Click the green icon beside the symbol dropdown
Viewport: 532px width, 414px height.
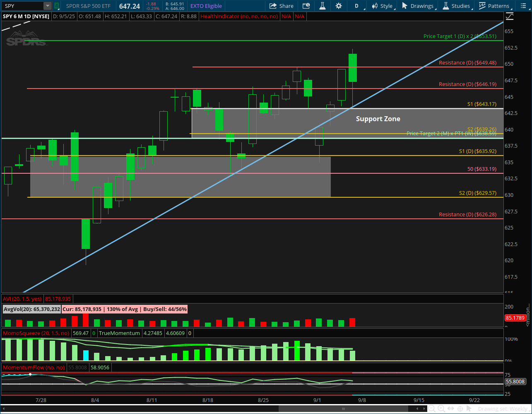(56, 6)
